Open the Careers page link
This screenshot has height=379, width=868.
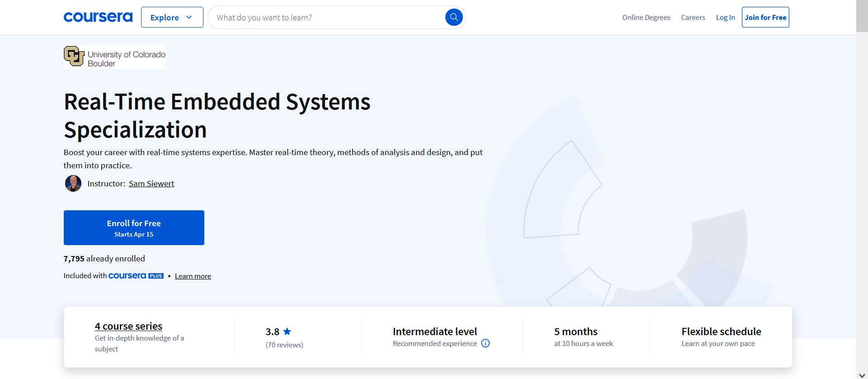693,17
